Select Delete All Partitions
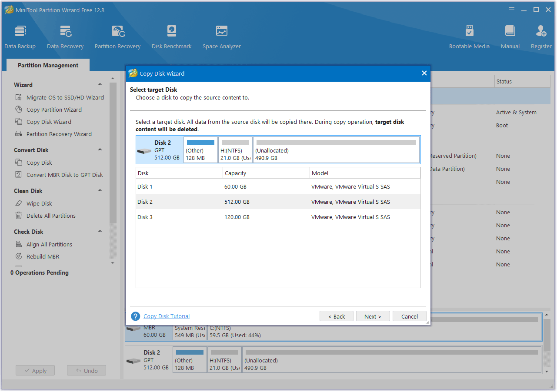 [x=46, y=216]
